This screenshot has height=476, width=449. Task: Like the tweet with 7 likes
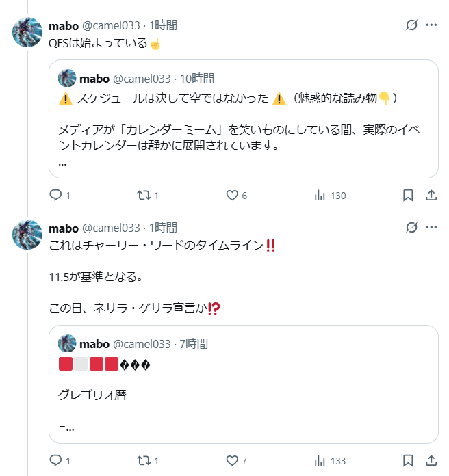(232, 461)
